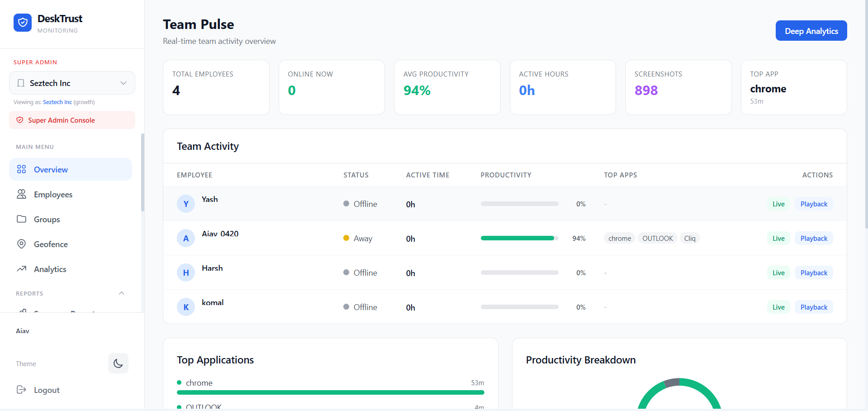
Task: Click the DeskTrust shield logo icon
Action: pyautogui.click(x=23, y=23)
